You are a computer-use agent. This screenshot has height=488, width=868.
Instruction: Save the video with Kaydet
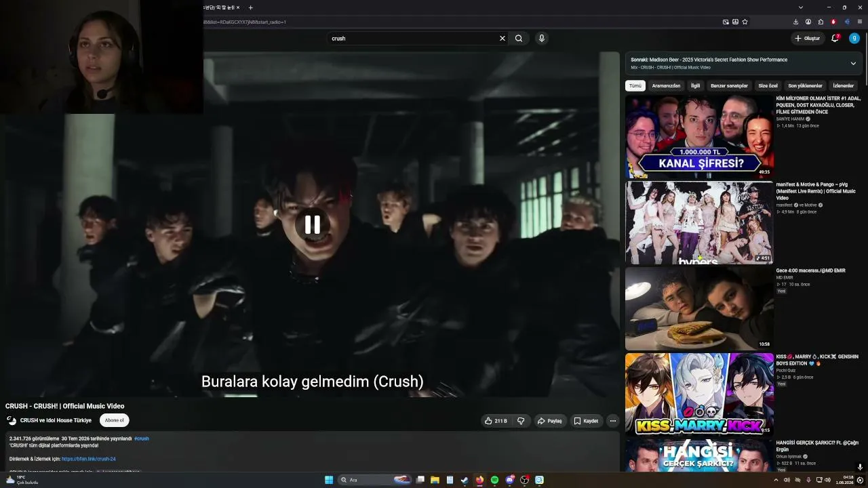(x=586, y=421)
